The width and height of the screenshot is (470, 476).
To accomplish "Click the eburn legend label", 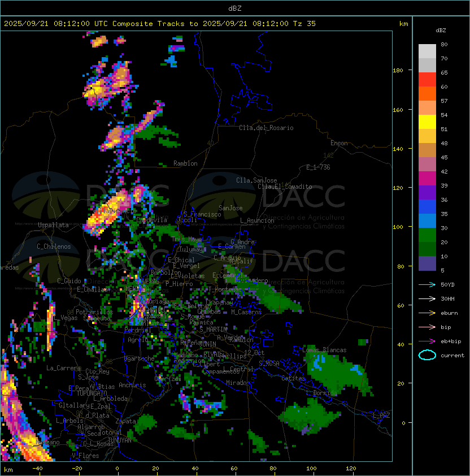I will [449, 313].
